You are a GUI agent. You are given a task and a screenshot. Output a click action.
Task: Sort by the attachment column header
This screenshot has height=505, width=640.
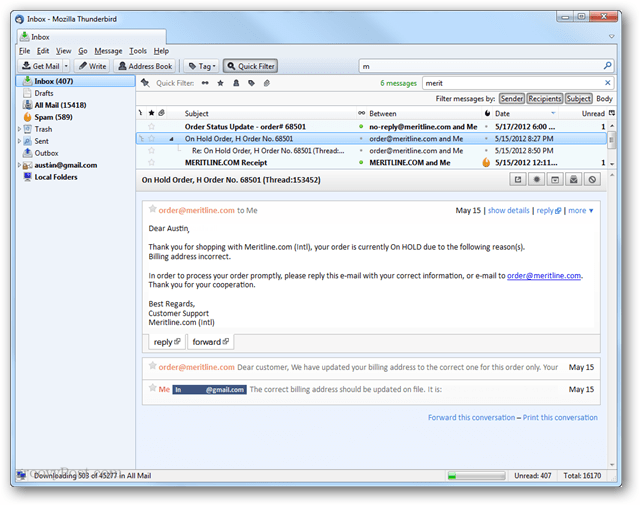pos(162,113)
